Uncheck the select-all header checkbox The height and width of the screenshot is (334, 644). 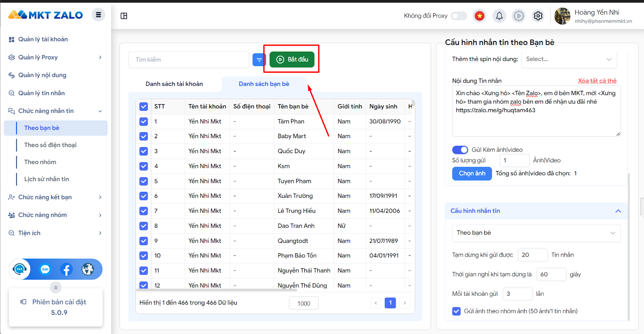144,107
